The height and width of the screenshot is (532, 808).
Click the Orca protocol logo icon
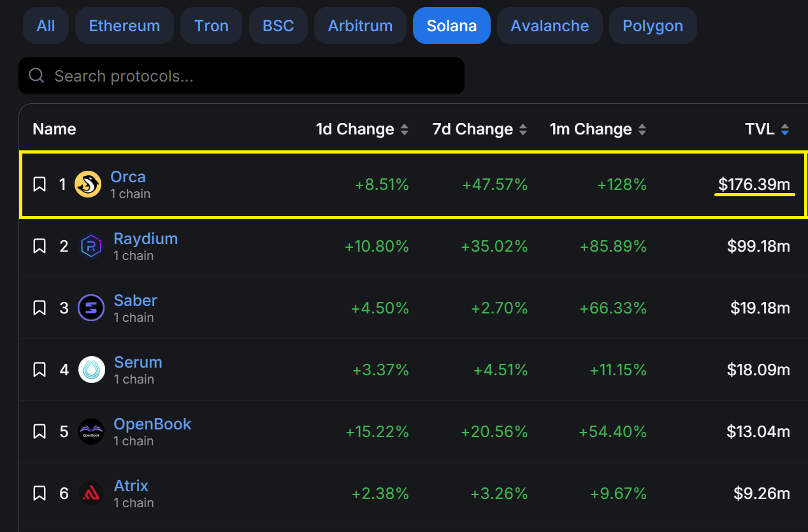click(88, 185)
